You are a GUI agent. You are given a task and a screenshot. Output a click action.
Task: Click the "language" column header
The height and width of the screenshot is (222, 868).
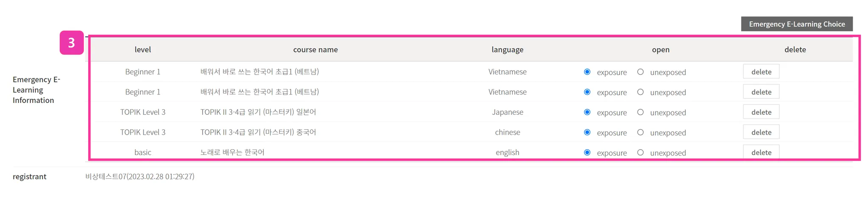[x=507, y=50]
